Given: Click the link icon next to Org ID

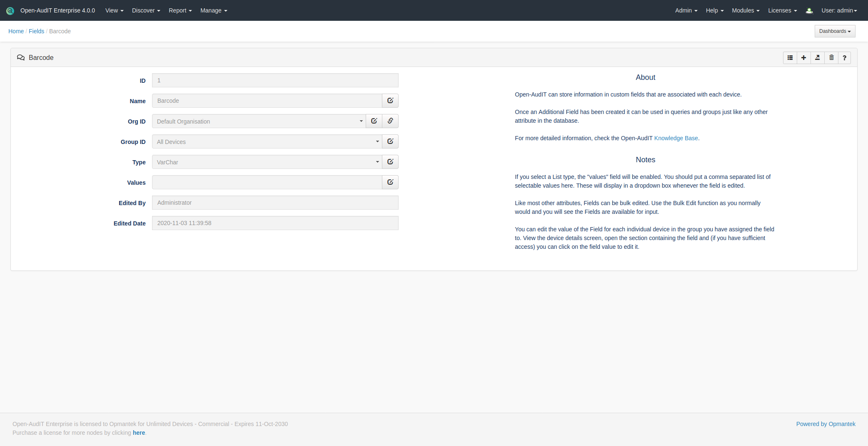Looking at the screenshot, I should (390, 121).
